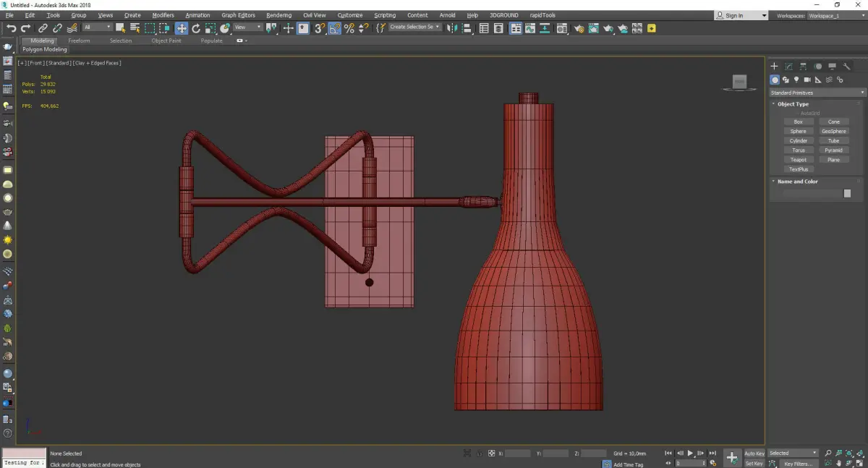Viewport: 868px width, 468px height.
Task: Click the Redo arrow icon
Action: (x=25, y=28)
